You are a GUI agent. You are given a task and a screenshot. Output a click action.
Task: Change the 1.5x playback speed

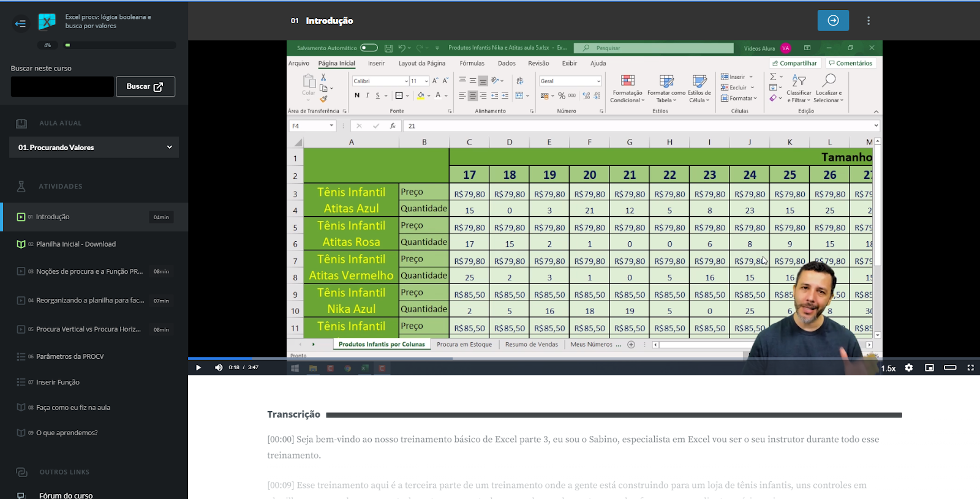click(888, 368)
